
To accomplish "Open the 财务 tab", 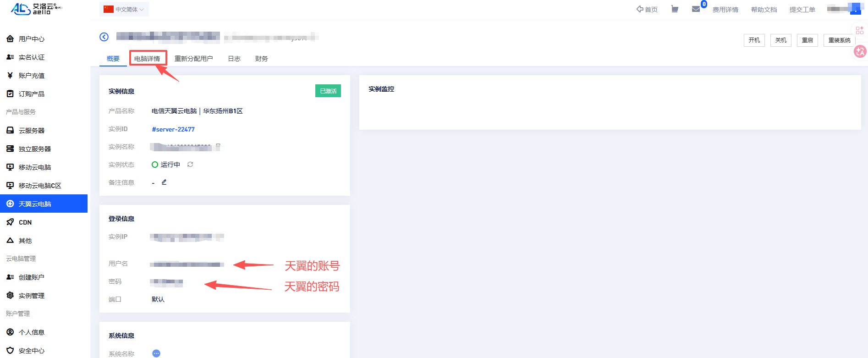I will click(x=261, y=59).
